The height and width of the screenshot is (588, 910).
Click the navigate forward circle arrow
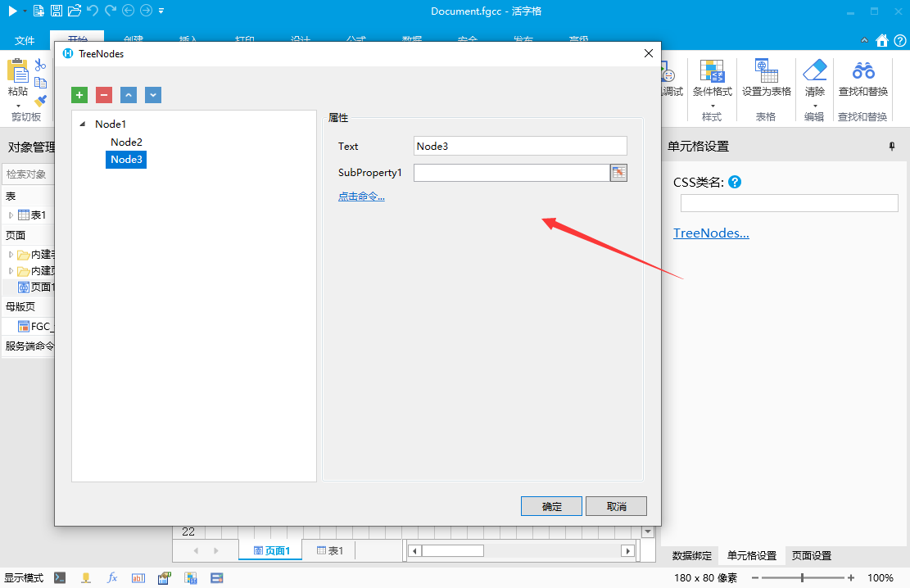[x=147, y=11]
